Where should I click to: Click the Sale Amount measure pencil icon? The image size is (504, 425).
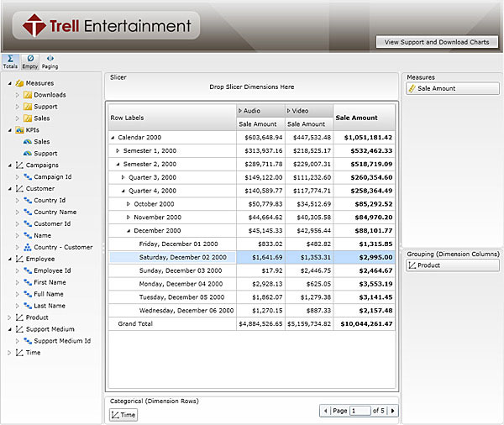pyautogui.click(x=412, y=88)
